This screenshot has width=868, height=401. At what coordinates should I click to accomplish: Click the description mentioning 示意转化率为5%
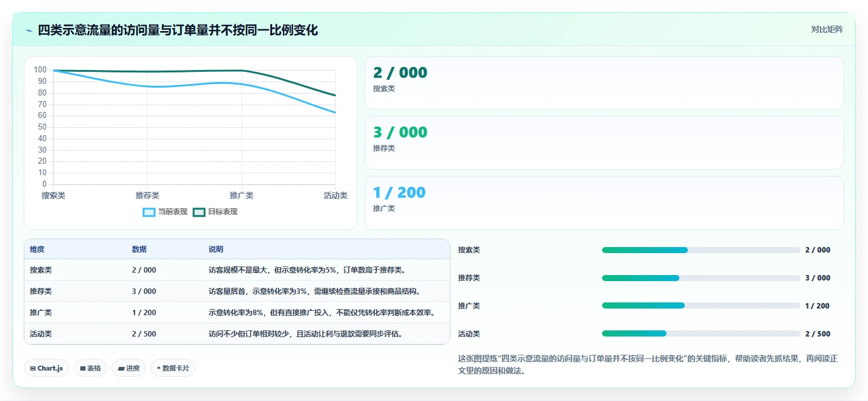[x=307, y=270]
